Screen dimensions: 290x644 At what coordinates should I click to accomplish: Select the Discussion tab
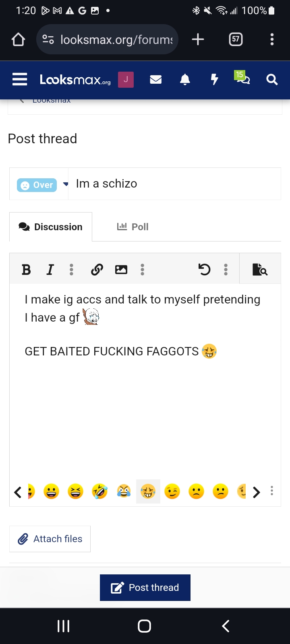click(x=51, y=227)
